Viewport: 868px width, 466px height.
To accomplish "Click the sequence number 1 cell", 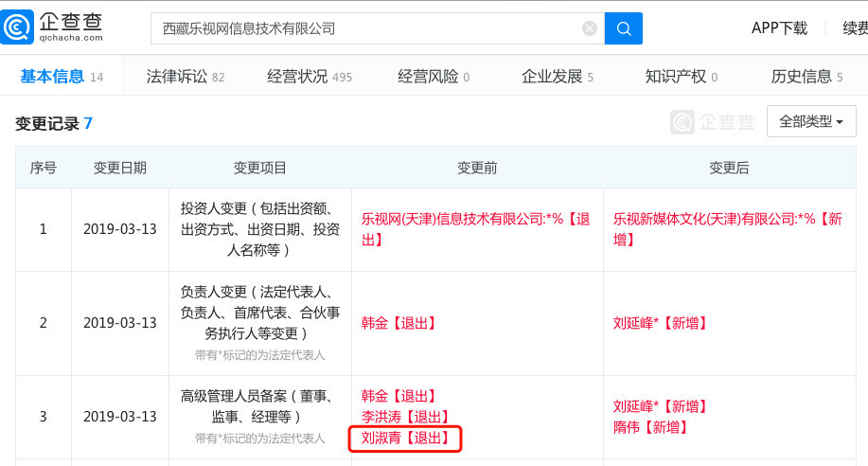I will pyautogui.click(x=44, y=229).
